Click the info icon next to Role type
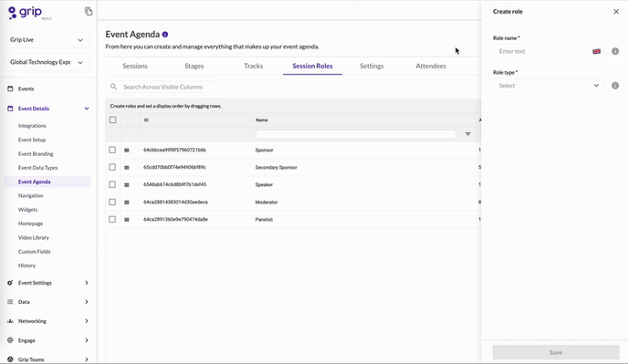Viewport: 628px width, 364px height. point(615,86)
